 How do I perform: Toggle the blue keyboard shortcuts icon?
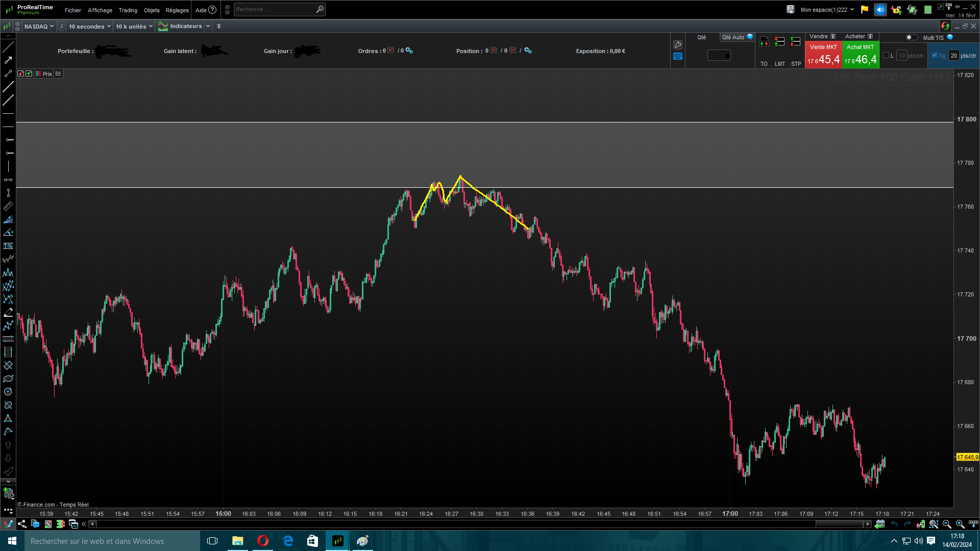tap(678, 57)
